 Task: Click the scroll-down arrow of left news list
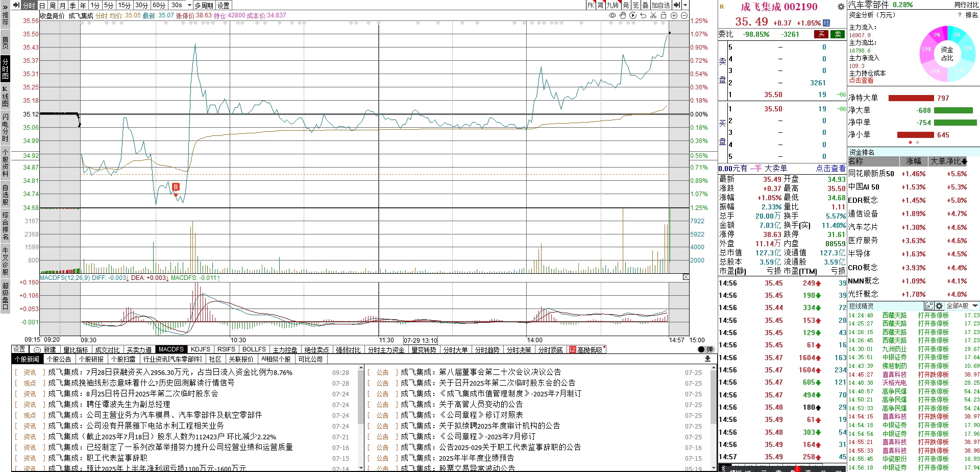[x=361, y=468]
